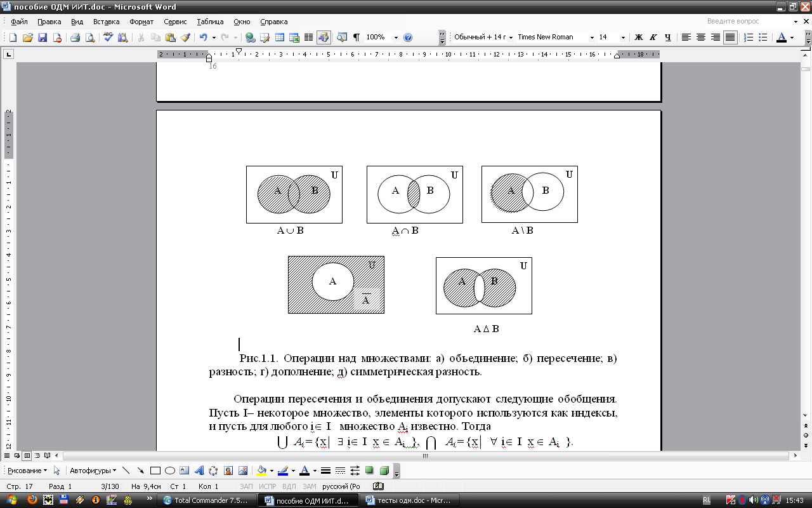The image size is (812, 508).
Task: Toggle Justify alignment
Action: point(730,37)
